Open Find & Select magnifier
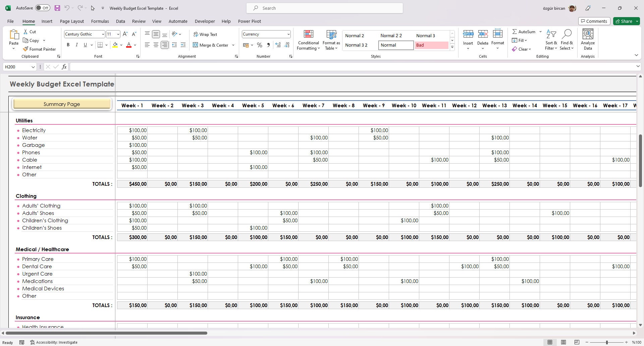 pos(567,40)
